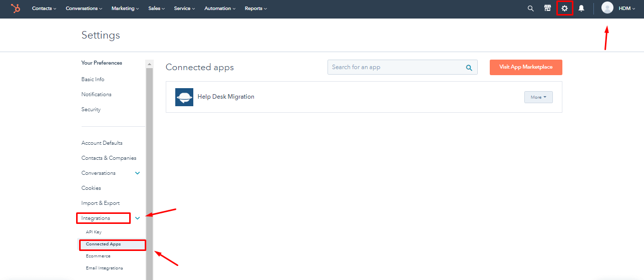Click Visit App Marketplace button

tap(526, 67)
